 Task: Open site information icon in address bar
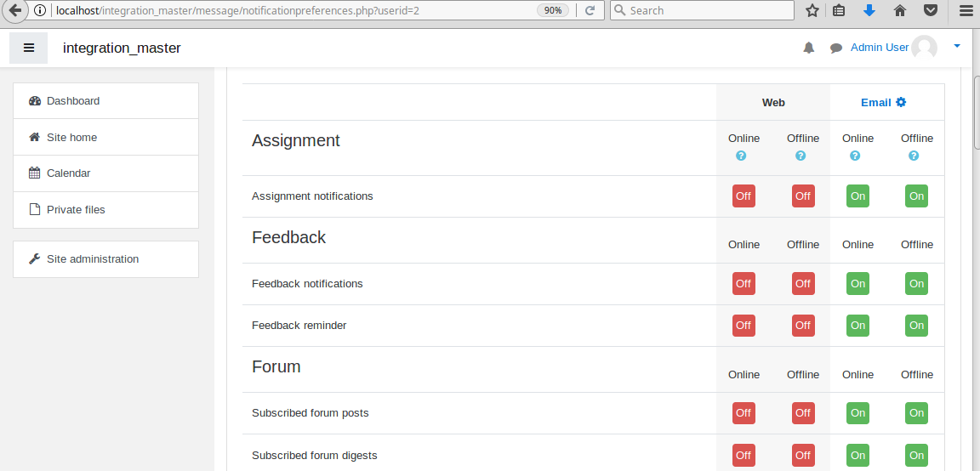(39, 10)
